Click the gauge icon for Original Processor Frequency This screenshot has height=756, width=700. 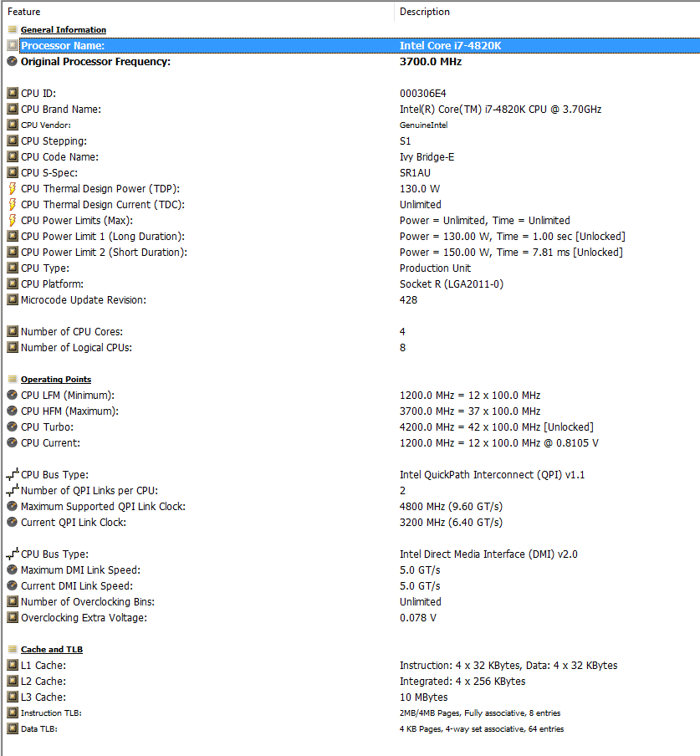pos(13,61)
